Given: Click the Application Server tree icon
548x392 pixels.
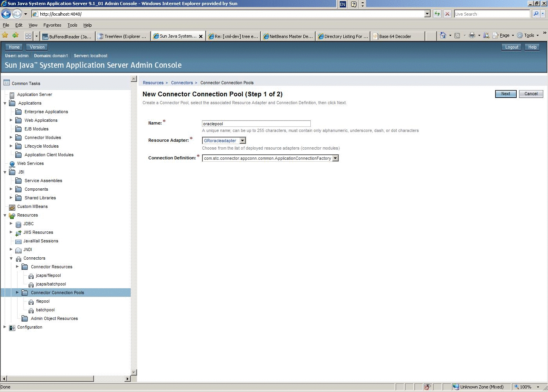Looking at the screenshot, I should (x=12, y=95).
